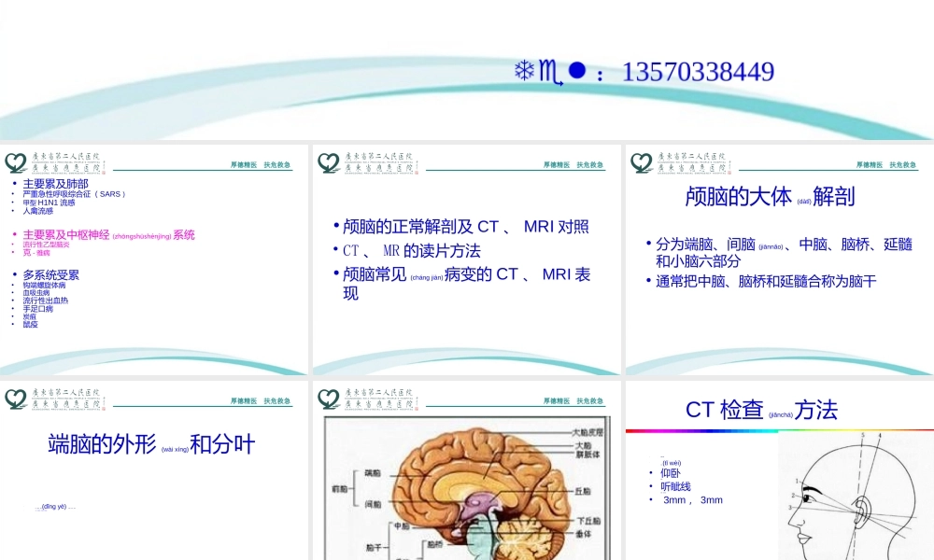
Task: Click the heart logo on 颅脑的大体解剖 slide
Action: (642, 162)
